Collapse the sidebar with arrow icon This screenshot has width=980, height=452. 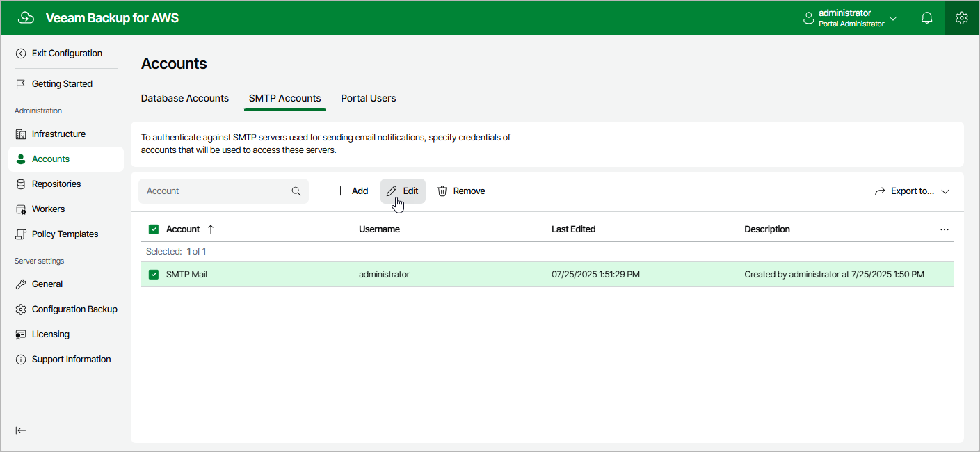coord(21,430)
